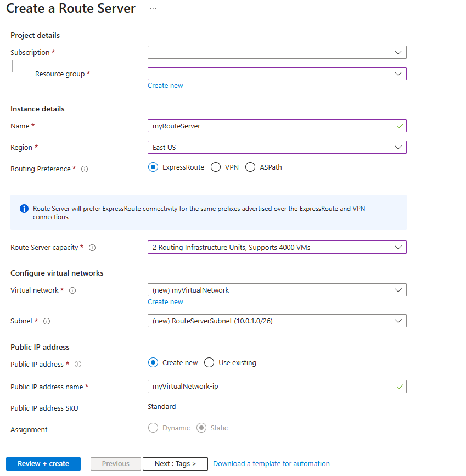The height and width of the screenshot is (476, 466).
Task: Open the Resource group dropdown
Action: (x=277, y=74)
